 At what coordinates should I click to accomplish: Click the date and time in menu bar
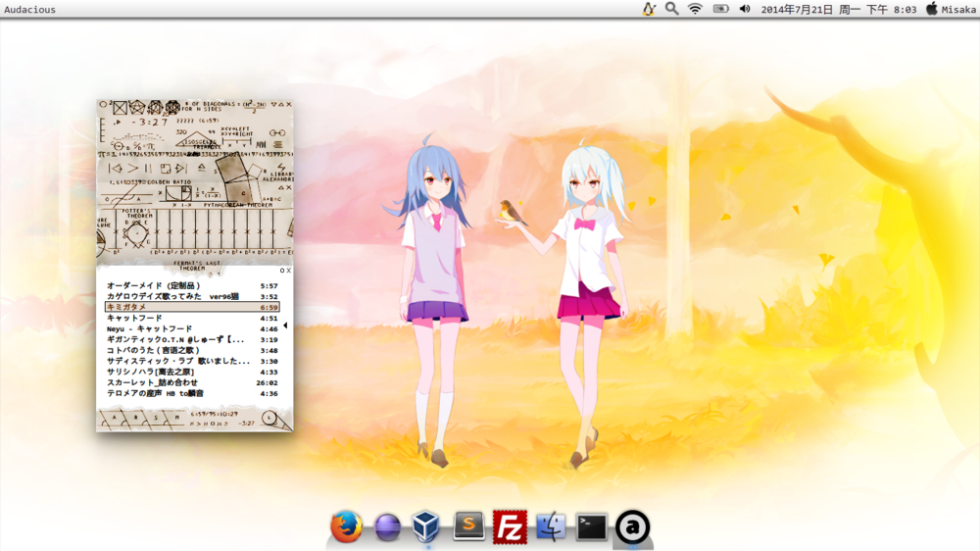click(x=838, y=9)
